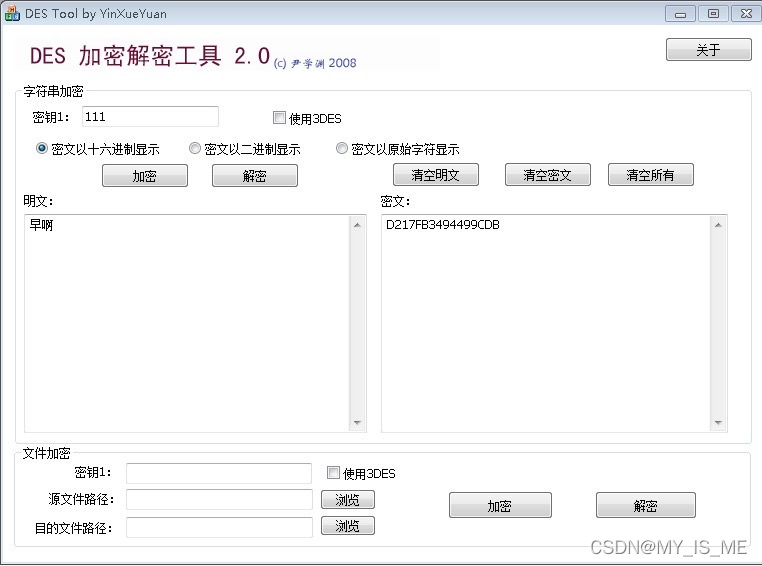Click plaintext scrollbar down arrow
762x566 pixels.
pyautogui.click(x=358, y=422)
